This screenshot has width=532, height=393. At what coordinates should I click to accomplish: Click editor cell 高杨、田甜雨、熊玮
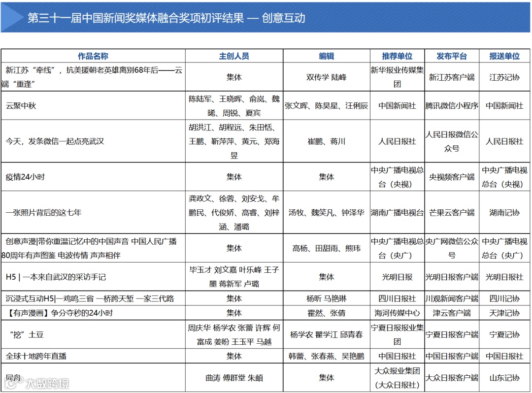(x=327, y=248)
